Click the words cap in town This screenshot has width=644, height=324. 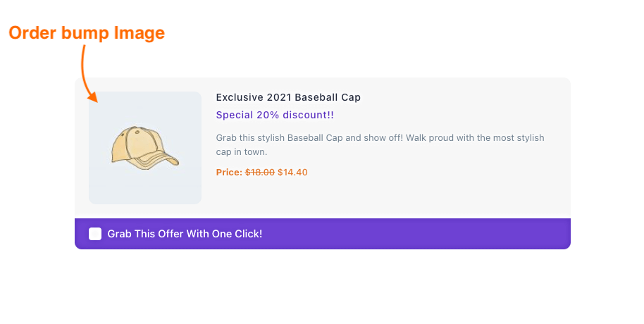pyautogui.click(x=242, y=152)
